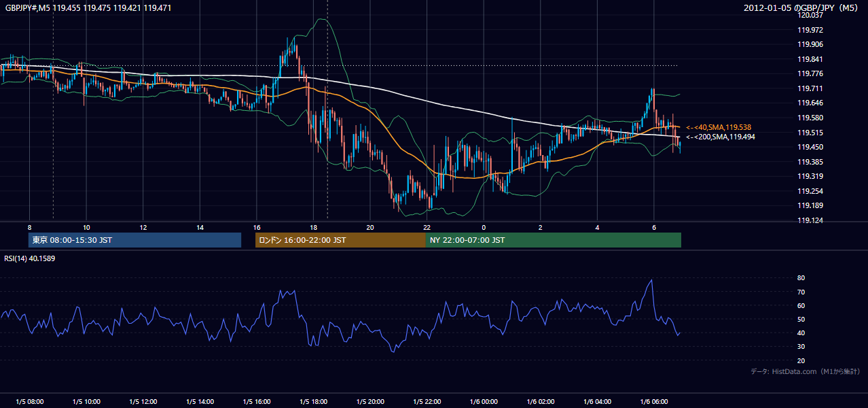Click the 200 SMA 119.494 white label

(720, 137)
